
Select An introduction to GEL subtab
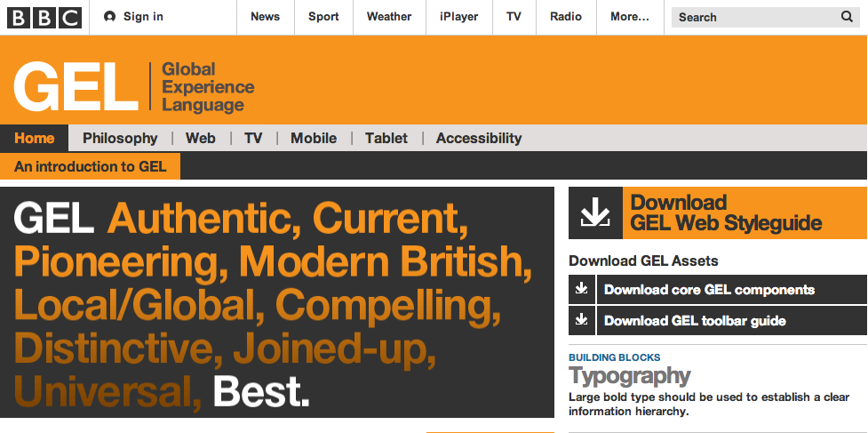click(x=91, y=166)
